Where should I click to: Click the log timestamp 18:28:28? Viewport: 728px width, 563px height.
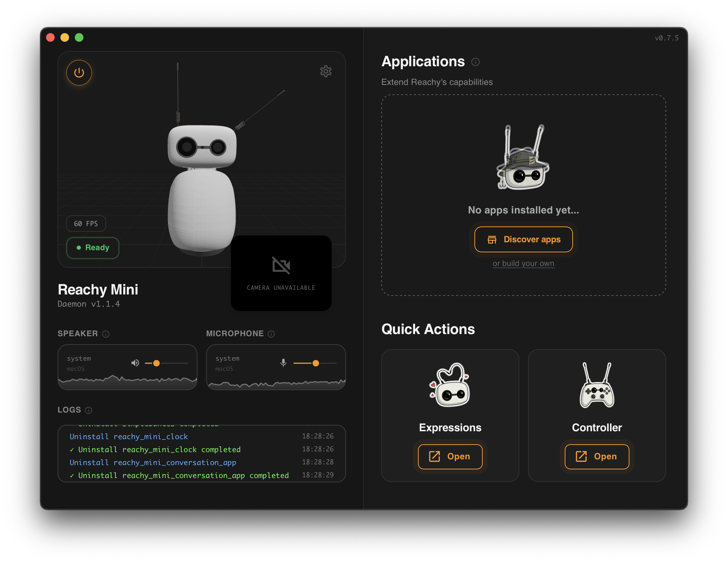pos(318,462)
